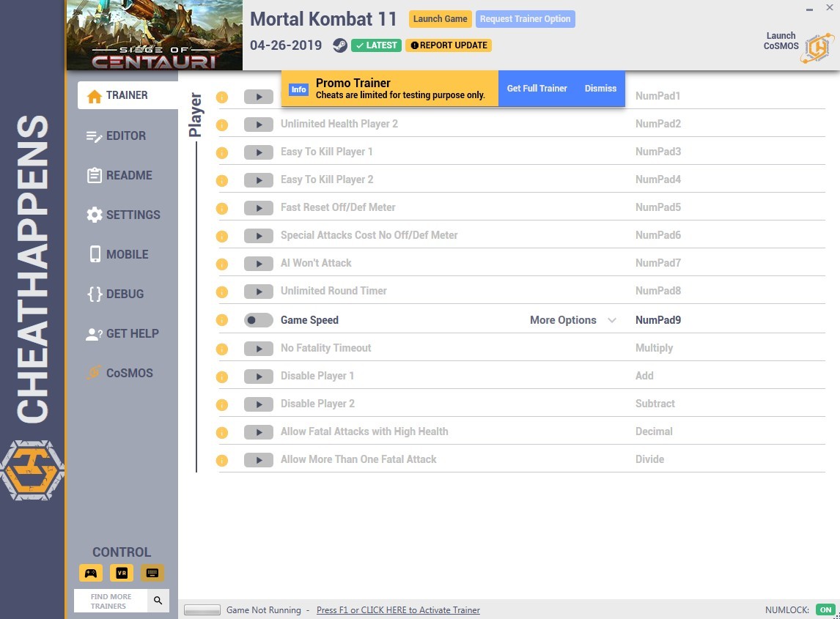
Task: Activate Allow More Than One Fatal Attack toggle
Action: tap(258, 461)
